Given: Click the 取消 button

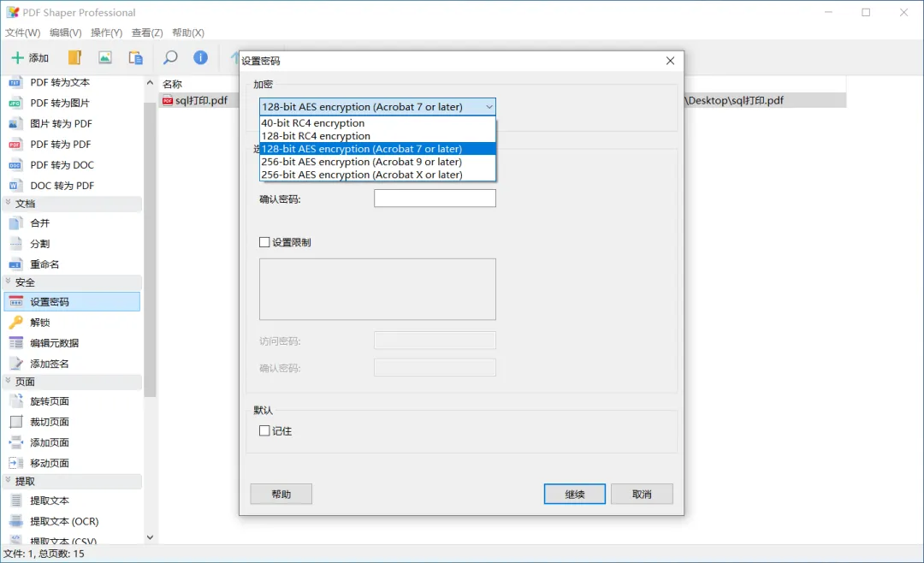Looking at the screenshot, I should pos(642,494).
